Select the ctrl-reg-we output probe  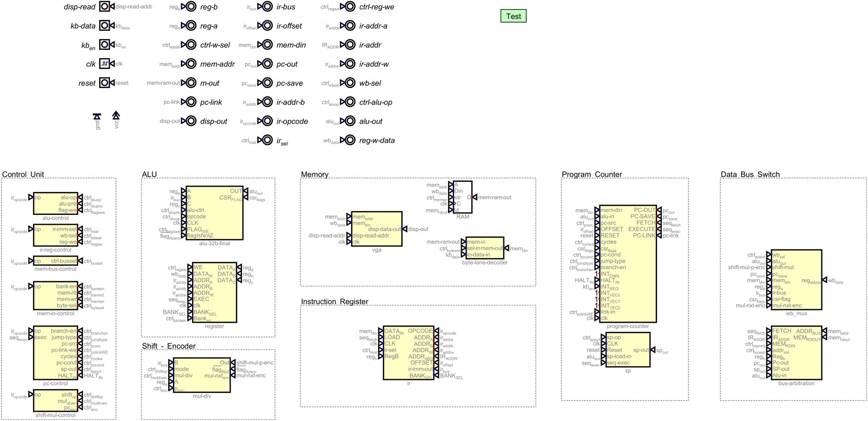tap(350, 7)
